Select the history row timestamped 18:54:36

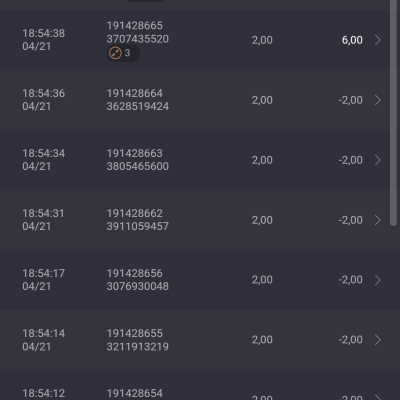tap(195, 100)
